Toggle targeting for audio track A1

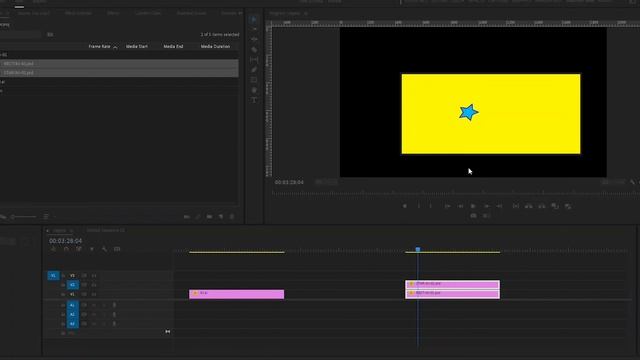tap(72, 305)
